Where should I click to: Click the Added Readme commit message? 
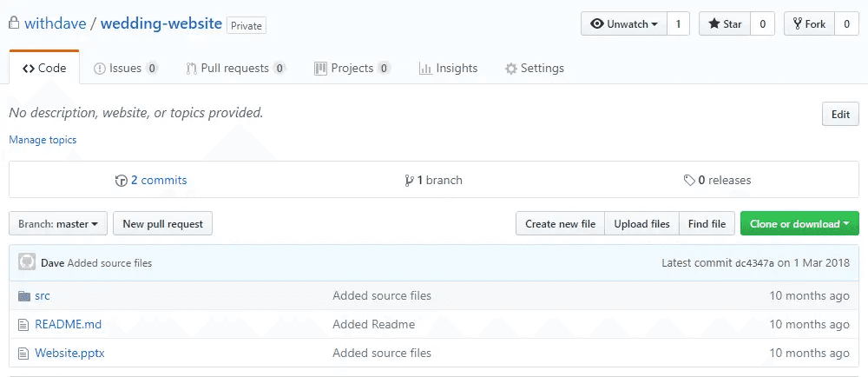click(373, 324)
